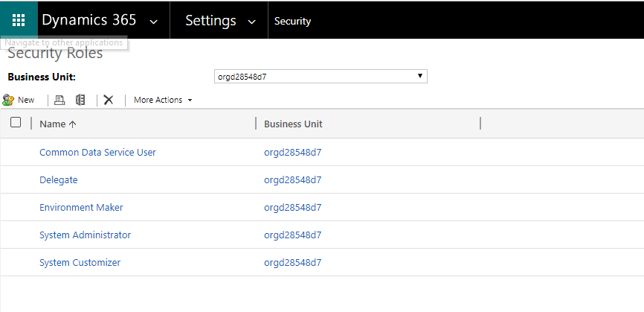This screenshot has height=312, width=644.
Task: Click the Security Roles page heading
Action: [55, 53]
